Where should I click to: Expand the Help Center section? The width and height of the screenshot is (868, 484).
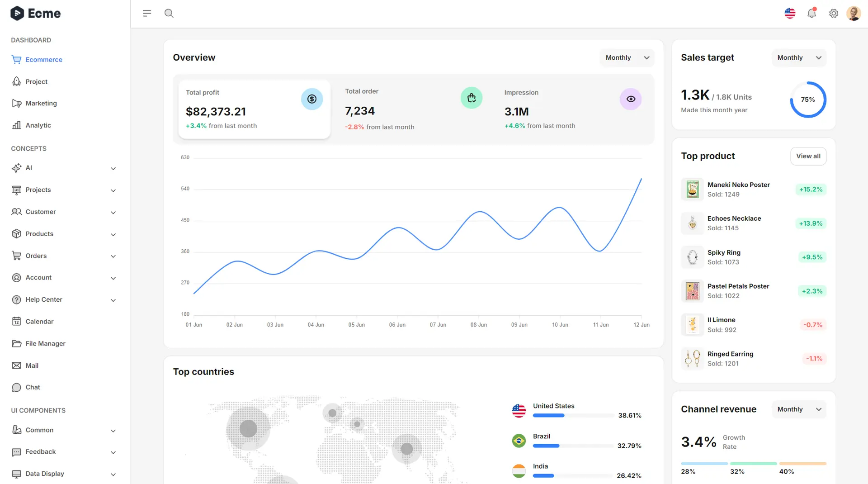pyautogui.click(x=43, y=299)
